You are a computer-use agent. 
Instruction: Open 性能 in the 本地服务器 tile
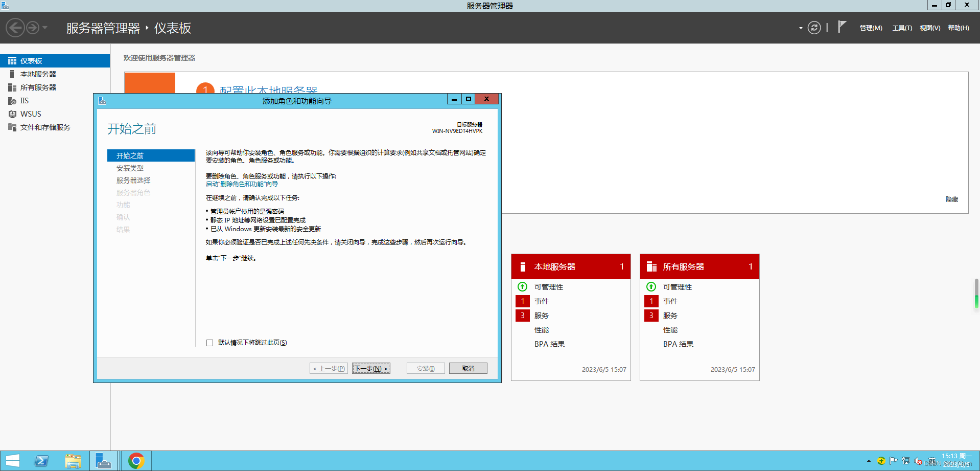click(x=542, y=330)
